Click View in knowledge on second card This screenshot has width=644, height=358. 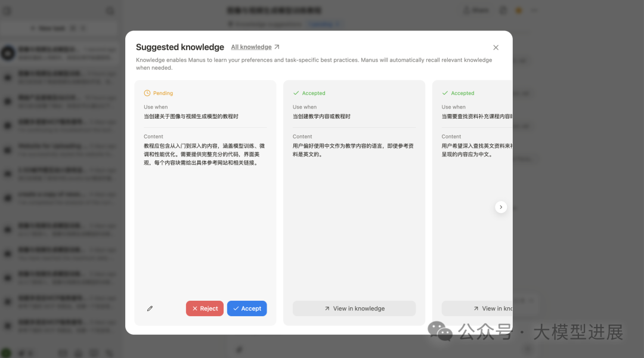[354, 308]
